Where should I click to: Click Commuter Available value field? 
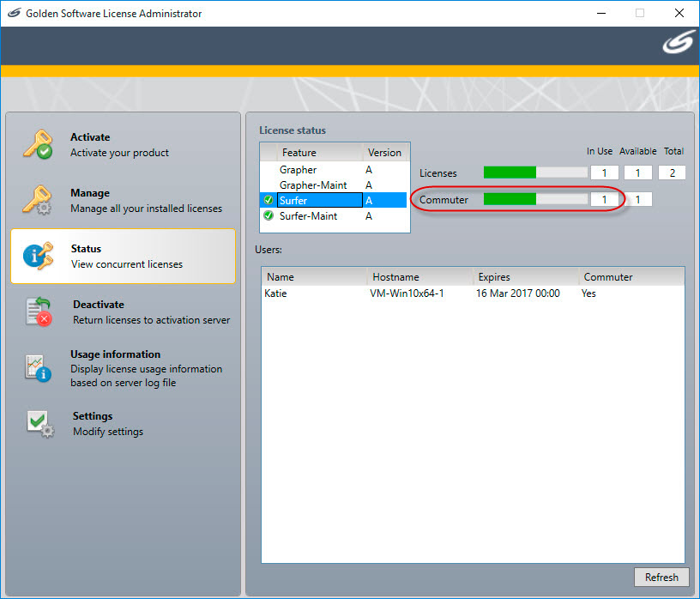tap(638, 199)
